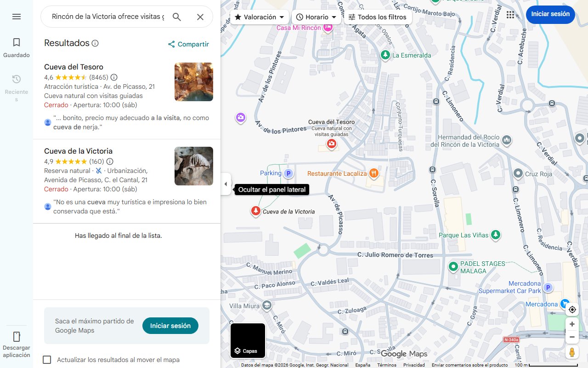Show my current location

pos(572,310)
